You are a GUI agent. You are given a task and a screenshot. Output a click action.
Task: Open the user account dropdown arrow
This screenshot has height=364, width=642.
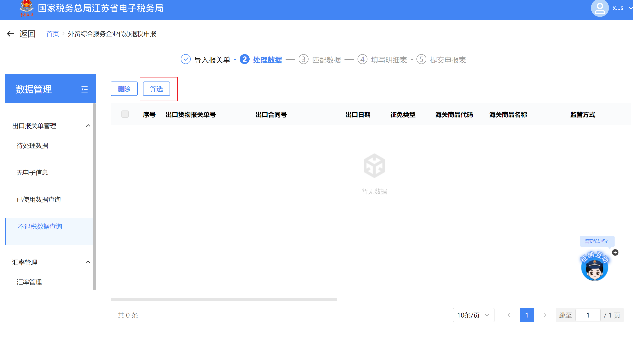pyautogui.click(x=631, y=8)
